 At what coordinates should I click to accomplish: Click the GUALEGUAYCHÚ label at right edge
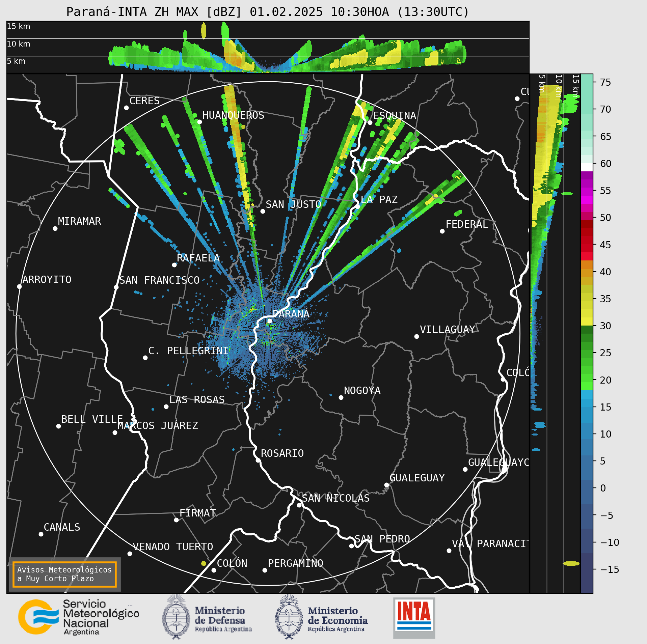coord(498,462)
